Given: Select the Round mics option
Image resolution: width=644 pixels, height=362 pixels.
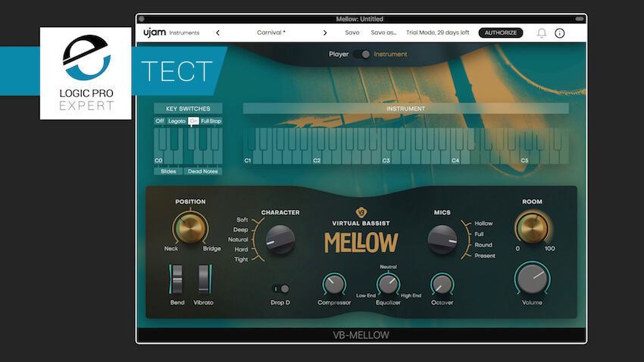Looking at the screenshot, I should 483,245.
